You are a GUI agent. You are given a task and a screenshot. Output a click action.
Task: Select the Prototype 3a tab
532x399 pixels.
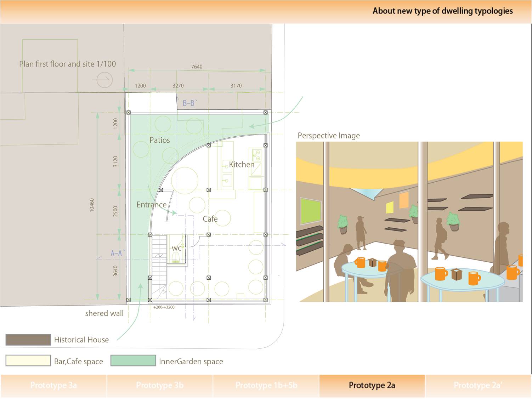53,386
